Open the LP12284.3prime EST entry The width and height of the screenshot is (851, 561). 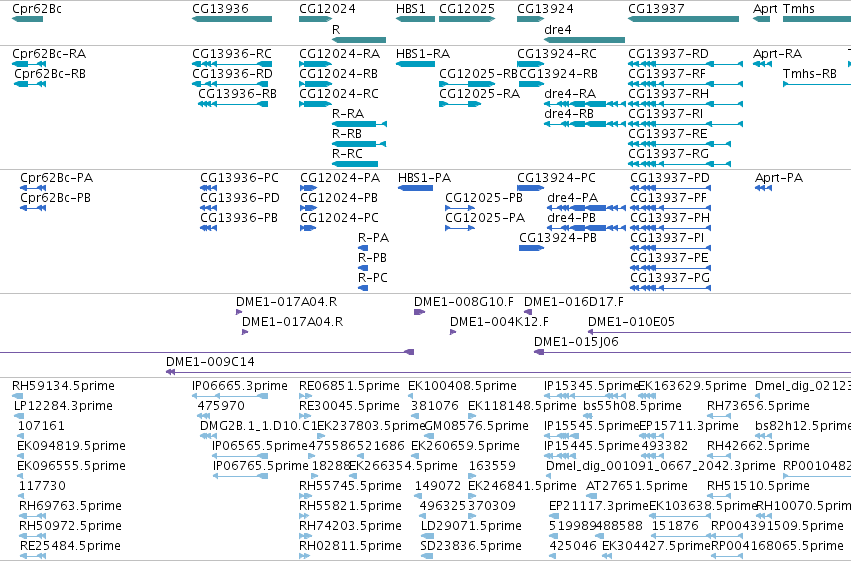point(63,406)
